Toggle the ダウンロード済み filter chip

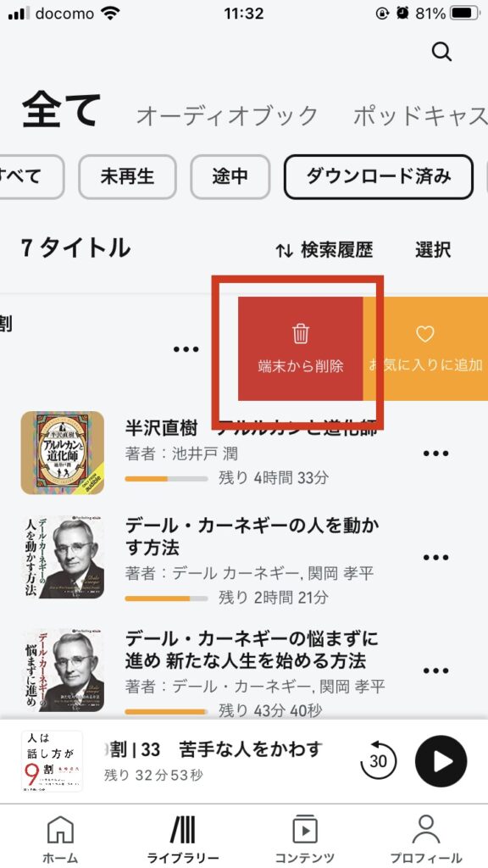[379, 176]
